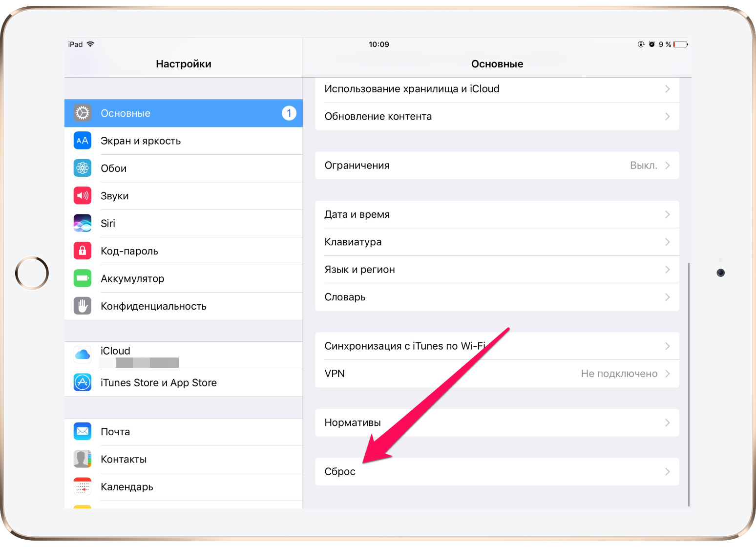The height and width of the screenshot is (547, 756).
Task: Open Сброс chevron
Action: [668, 472]
